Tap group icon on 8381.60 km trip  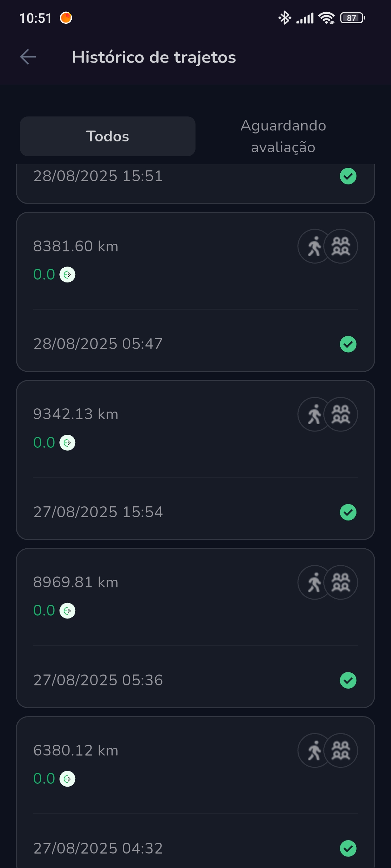pos(341,246)
